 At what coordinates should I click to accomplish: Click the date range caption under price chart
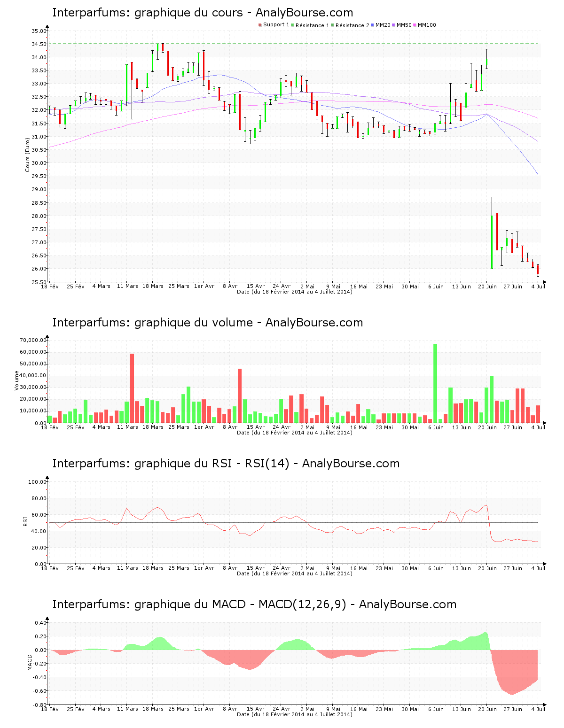tap(295, 292)
